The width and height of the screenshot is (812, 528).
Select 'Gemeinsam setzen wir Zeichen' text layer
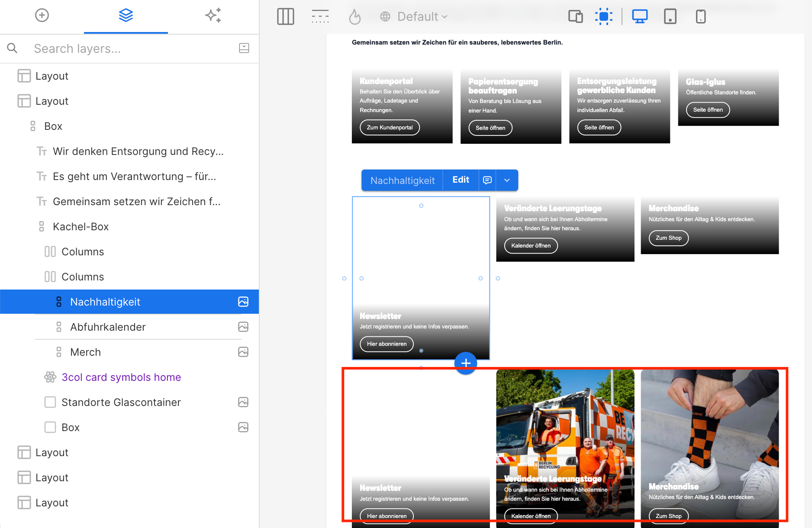click(x=130, y=201)
